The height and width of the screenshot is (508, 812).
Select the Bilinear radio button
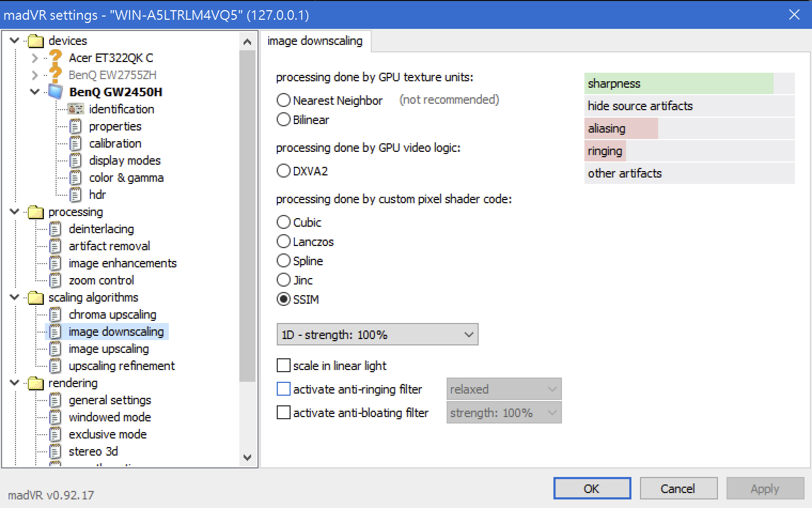point(284,119)
